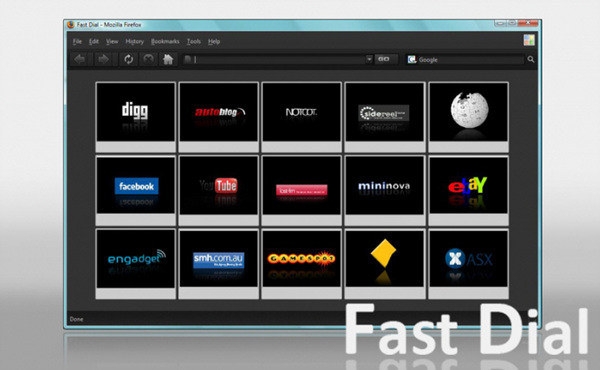Reload the page with the refresh icon
Image resolution: width=600 pixels, height=370 pixels.
click(x=129, y=59)
